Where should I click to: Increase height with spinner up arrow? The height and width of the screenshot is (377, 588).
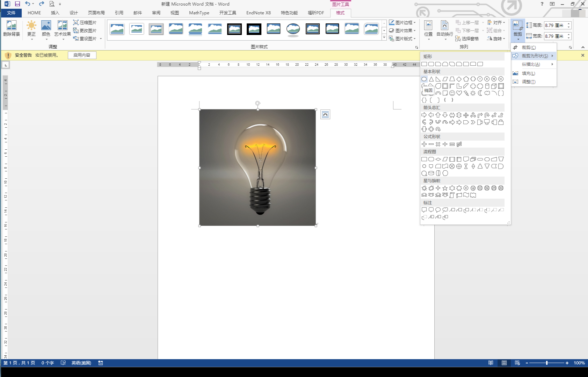coord(569,24)
